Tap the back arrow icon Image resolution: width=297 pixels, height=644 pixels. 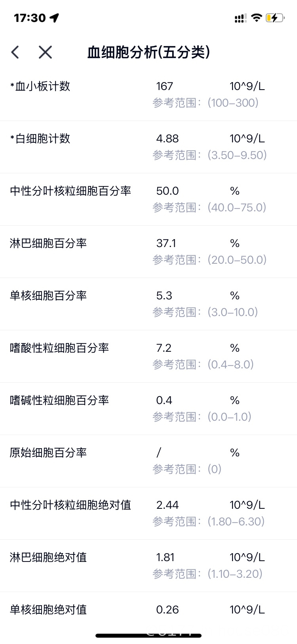point(15,52)
